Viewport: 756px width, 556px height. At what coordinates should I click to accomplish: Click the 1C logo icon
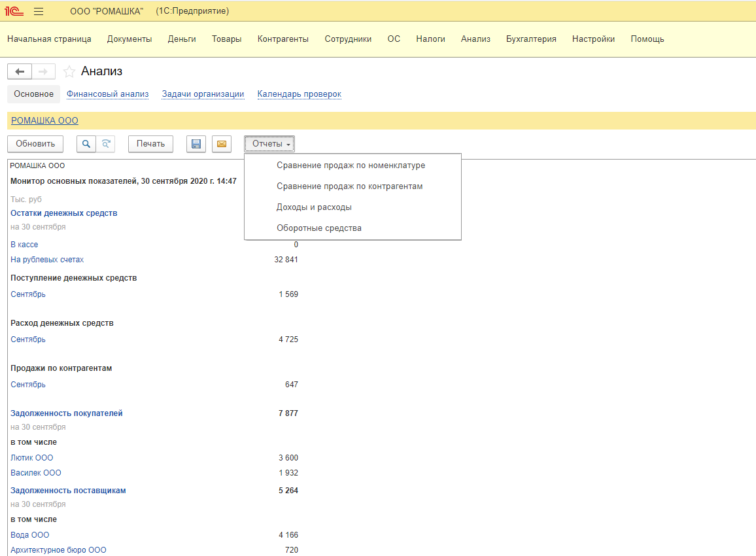tap(14, 12)
